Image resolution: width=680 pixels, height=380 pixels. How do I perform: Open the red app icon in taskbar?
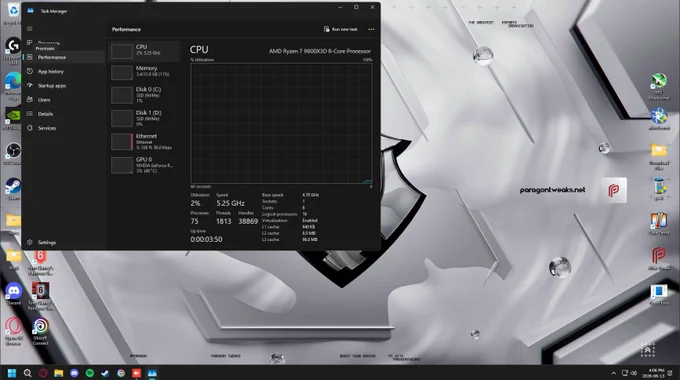coord(137,373)
